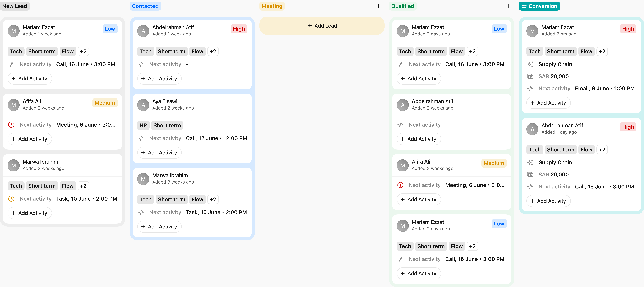Click High priority badge on Abdelrahman Atif's Contacted card

(x=239, y=29)
